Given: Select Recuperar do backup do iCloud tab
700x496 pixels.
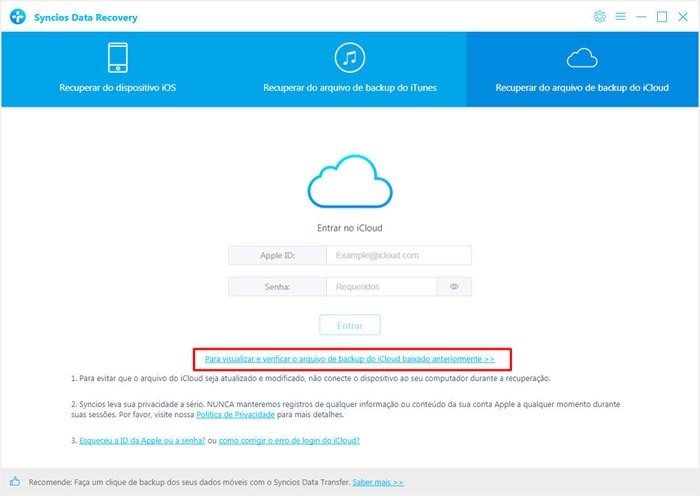Looking at the screenshot, I should (582, 69).
